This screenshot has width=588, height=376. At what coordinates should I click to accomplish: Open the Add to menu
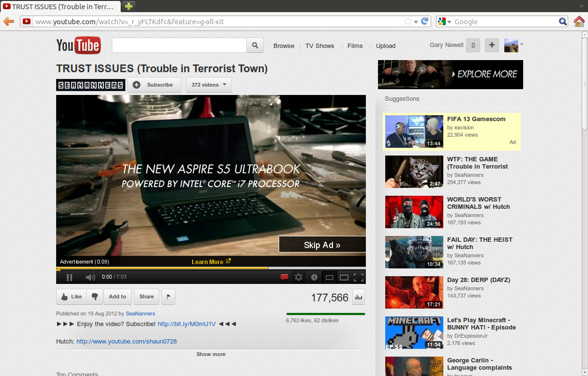tap(117, 297)
